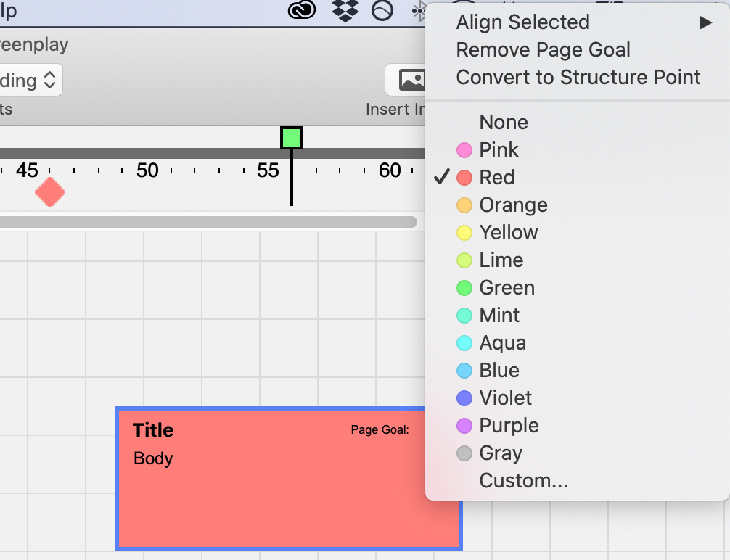
Task: Select the Red checked color option
Action: [x=496, y=178]
